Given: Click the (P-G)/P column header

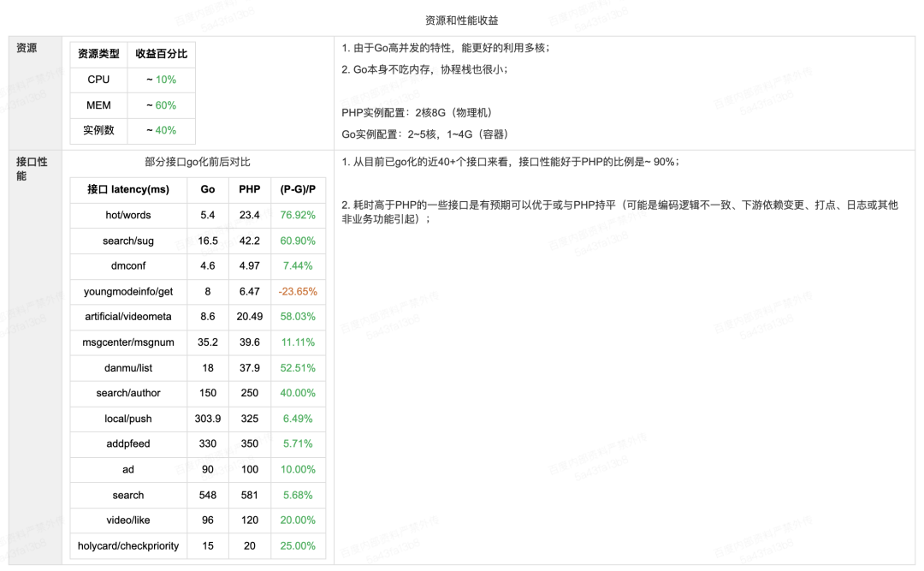Looking at the screenshot, I should pos(297,189).
